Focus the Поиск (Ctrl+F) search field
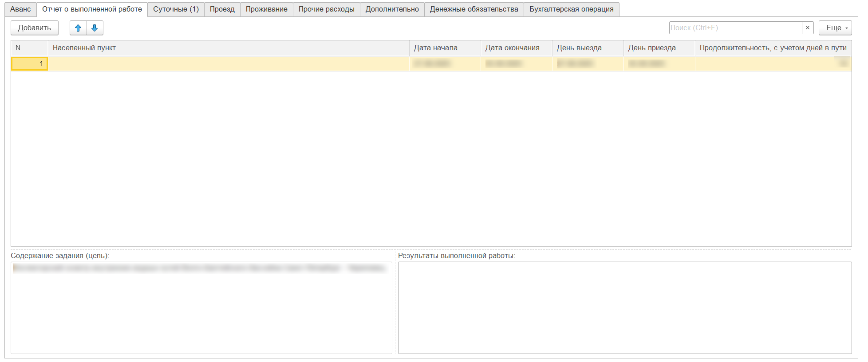 coord(735,28)
